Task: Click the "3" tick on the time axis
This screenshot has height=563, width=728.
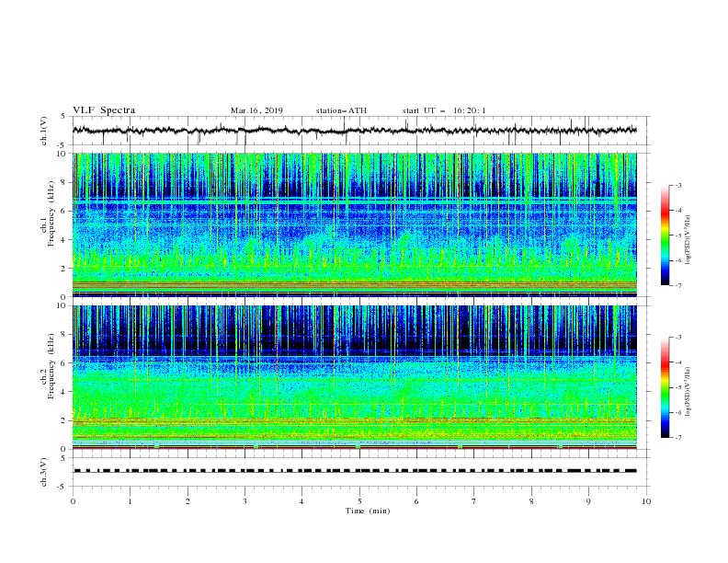Action: pos(245,501)
